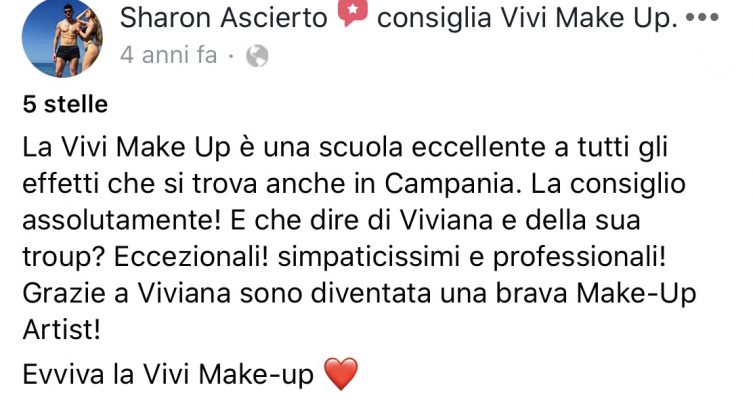Open Sharon Ascierto's profile name link

point(223,18)
